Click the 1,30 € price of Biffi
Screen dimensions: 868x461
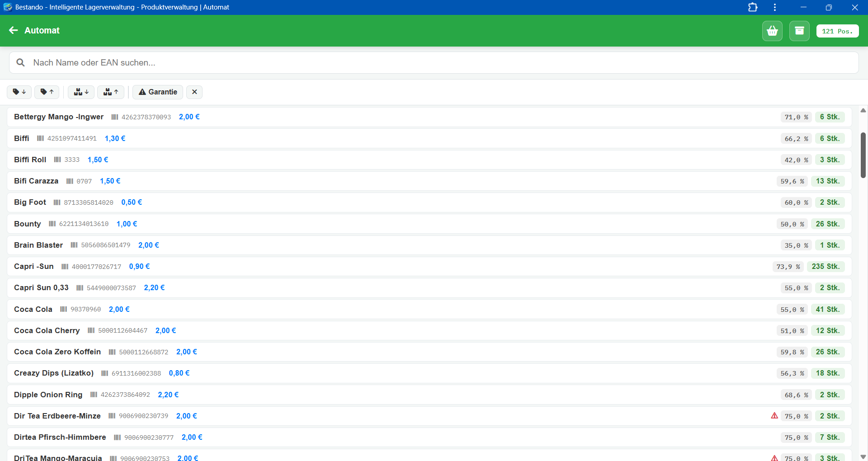pyautogui.click(x=115, y=138)
